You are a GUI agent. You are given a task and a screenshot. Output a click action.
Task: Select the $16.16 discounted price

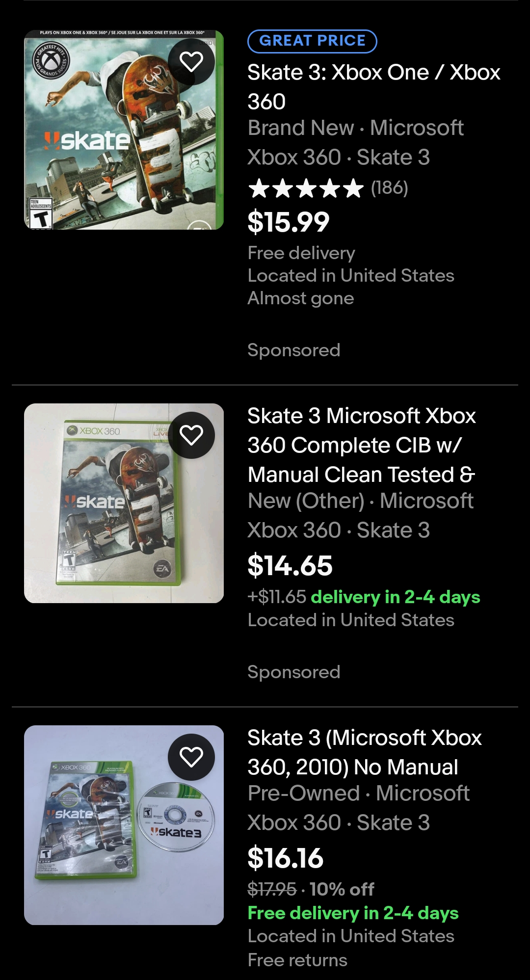click(286, 858)
